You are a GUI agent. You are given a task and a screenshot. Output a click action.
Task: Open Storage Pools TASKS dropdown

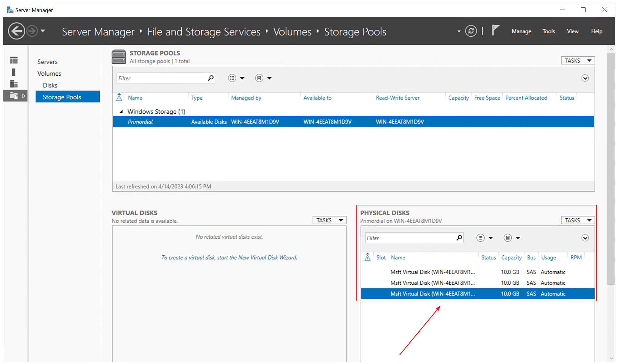pyautogui.click(x=578, y=61)
